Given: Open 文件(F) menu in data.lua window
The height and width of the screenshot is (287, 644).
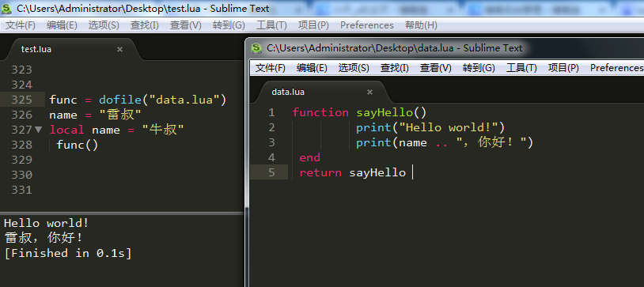Looking at the screenshot, I should (271, 68).
